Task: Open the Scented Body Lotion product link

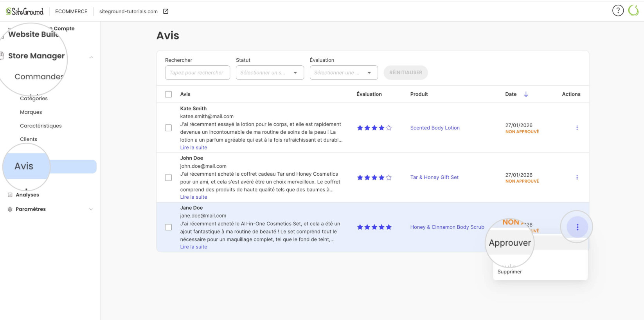Action: point(435,128)
